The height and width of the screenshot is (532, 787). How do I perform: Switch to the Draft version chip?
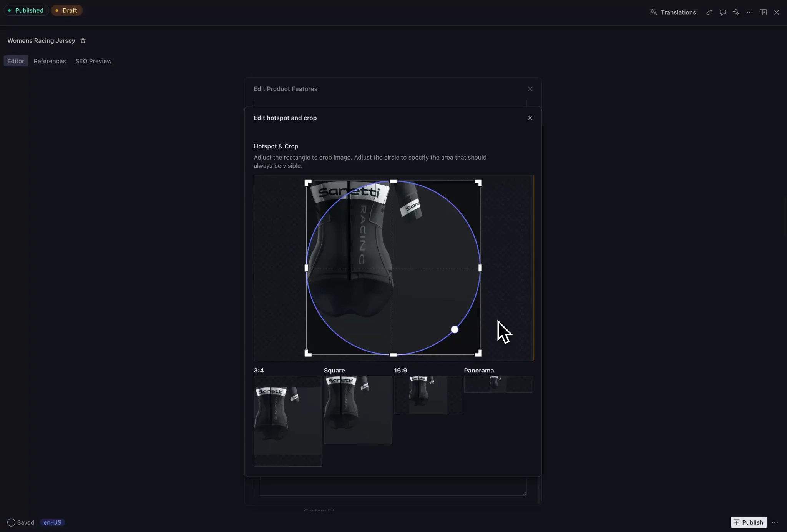66,10
